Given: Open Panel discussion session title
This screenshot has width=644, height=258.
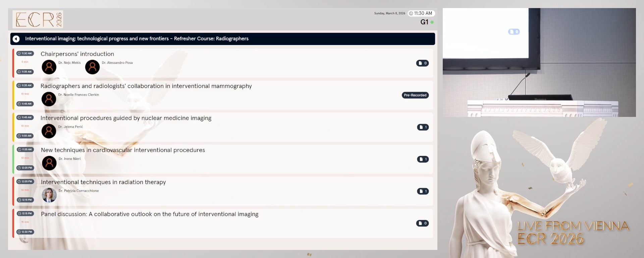Looking at the screenshot, I should coord(150,214).
